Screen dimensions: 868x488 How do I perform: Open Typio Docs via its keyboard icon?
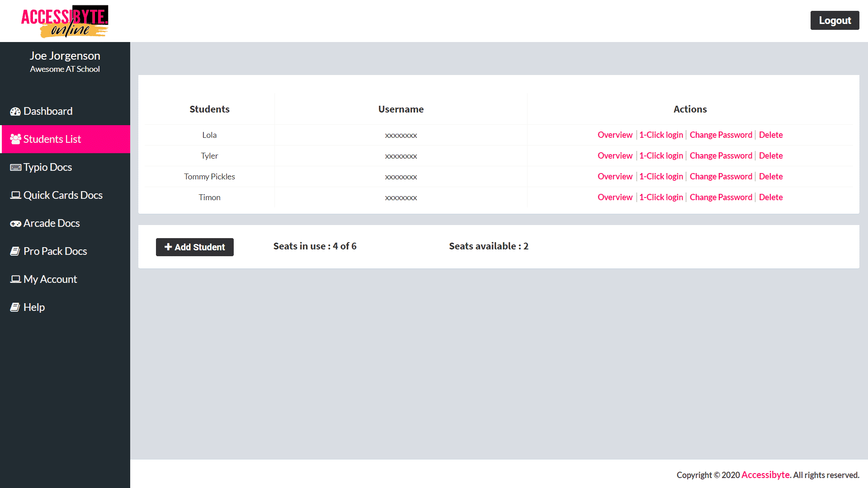pos(16,167)
